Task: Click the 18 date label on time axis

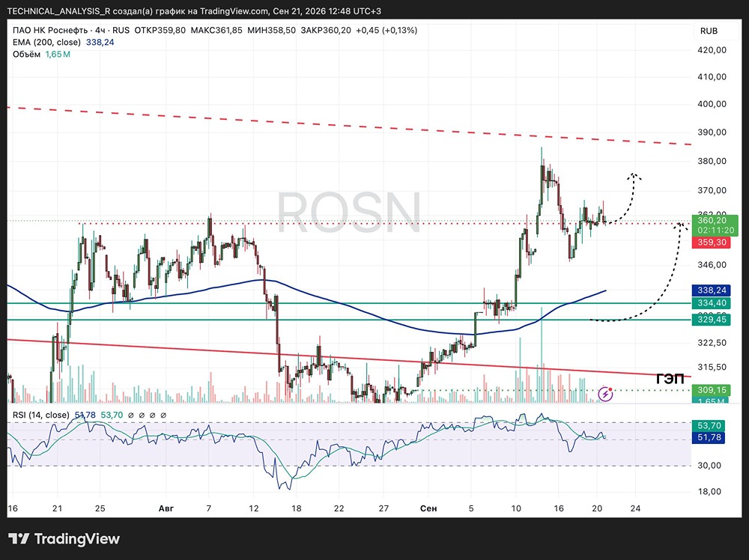Action: coord(296,508)
